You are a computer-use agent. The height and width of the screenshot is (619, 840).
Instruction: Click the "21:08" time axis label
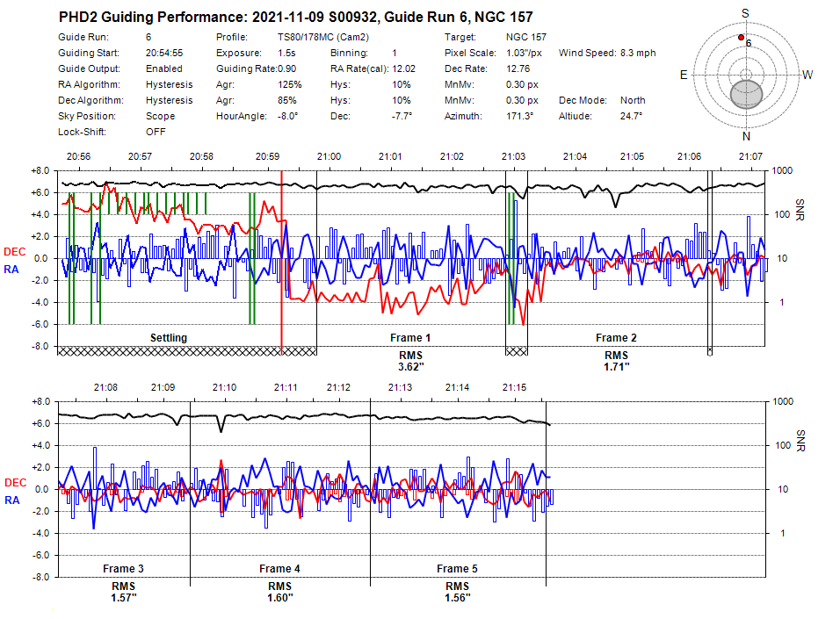105,387
